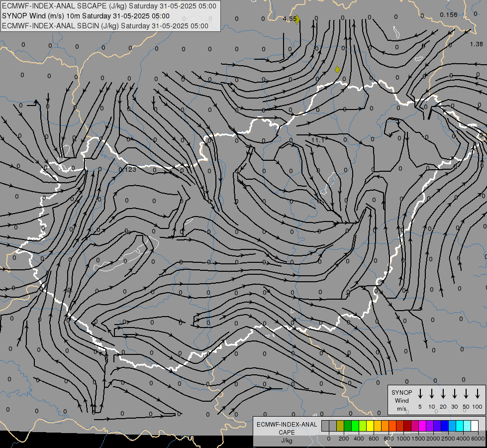Select the pure blue legend swatch
Screen dimensions: 487x448
[445, 426]
